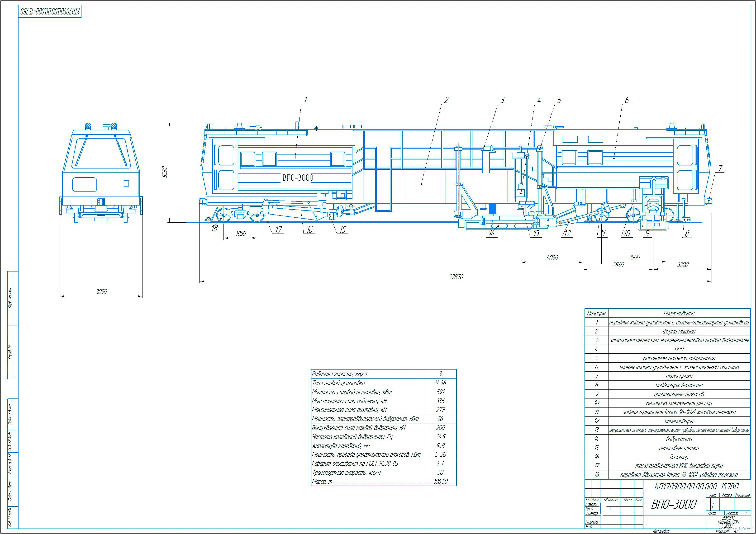Select 'Справ. №' rotated label on left margin
This screenshot has width=756, height=534.
(x=10, y=352)
